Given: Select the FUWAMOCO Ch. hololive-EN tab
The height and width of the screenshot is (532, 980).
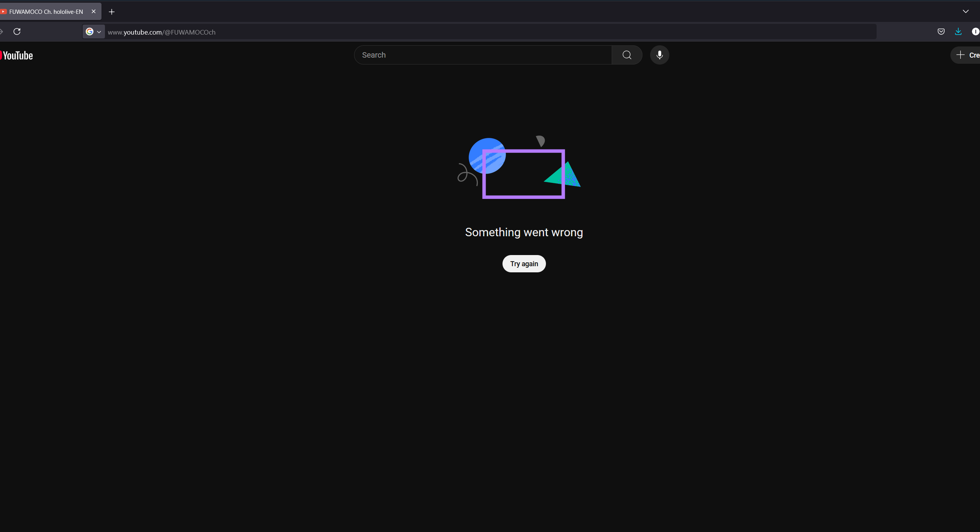Looking at the screenshot, I should coord(46,12).
